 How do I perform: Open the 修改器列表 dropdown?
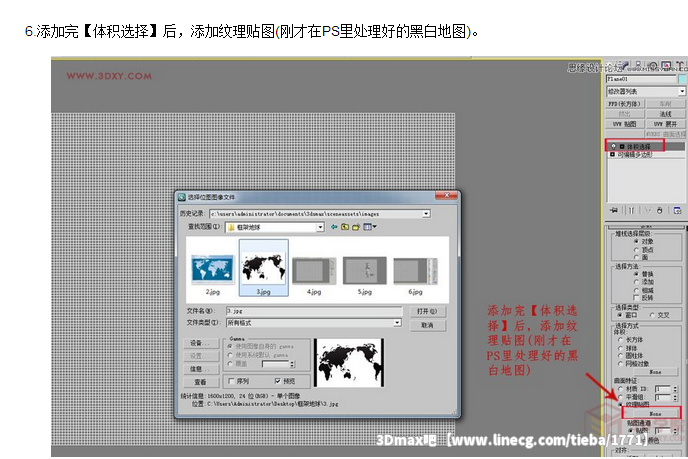(681, 91)
